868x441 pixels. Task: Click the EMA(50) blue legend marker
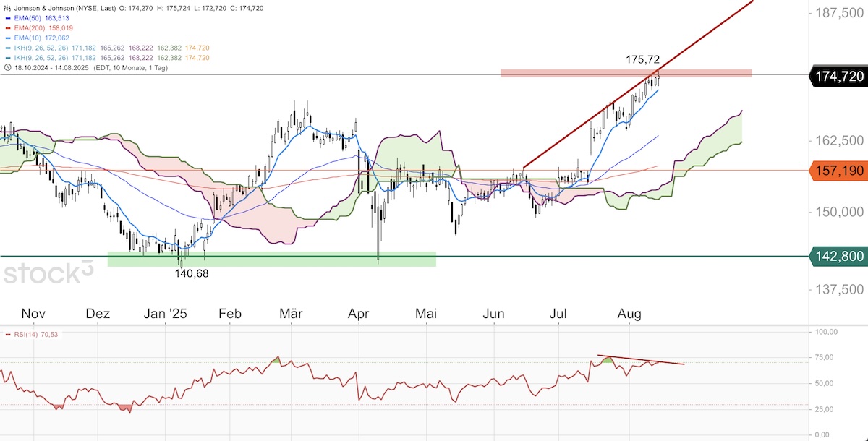click(x=7, y=17)
